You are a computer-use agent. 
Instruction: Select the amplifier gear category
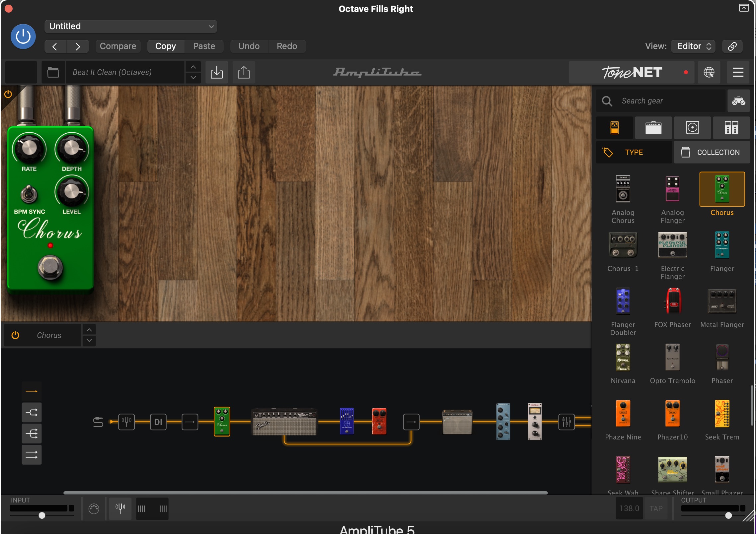click(653, 128)
